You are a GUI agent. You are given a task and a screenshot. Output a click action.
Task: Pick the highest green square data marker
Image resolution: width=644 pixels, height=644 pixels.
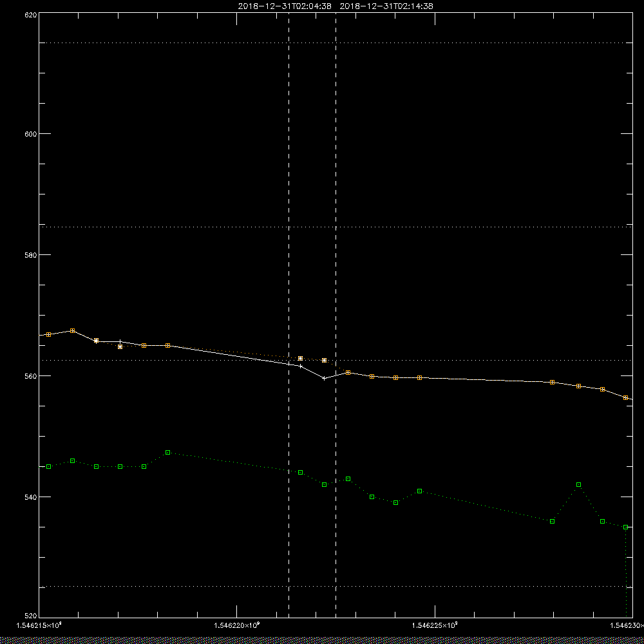(167, 452)
